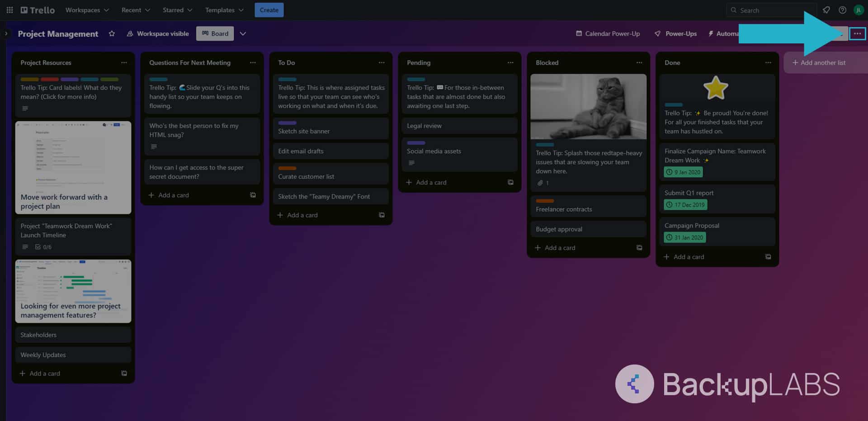Viewport: 868px width, 421px height.
Task: Add a card to Questions For Next Meeting
Action: [x=169, y=195]
